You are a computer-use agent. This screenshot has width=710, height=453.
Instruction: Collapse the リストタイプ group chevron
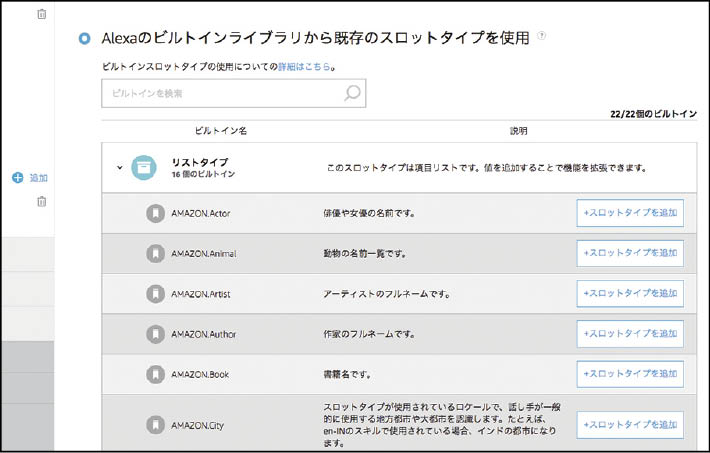coord(120,168)
